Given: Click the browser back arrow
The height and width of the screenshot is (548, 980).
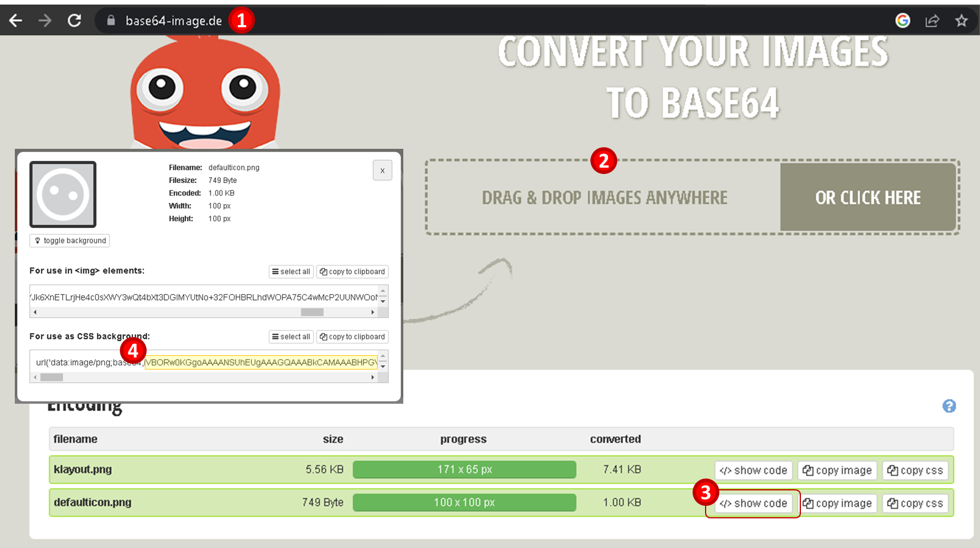Looking at the screenshot, I should coord(16,21).
